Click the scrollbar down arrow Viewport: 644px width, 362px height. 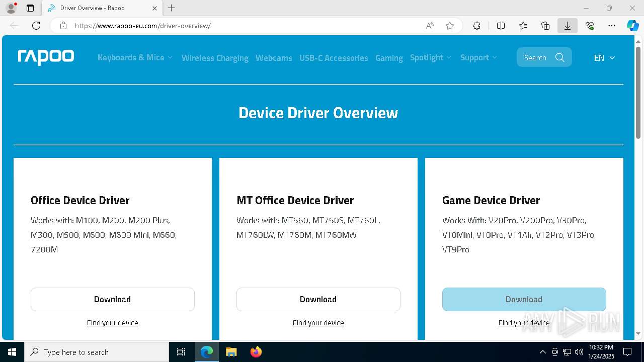pyautogui.click(x=638, y=333)
